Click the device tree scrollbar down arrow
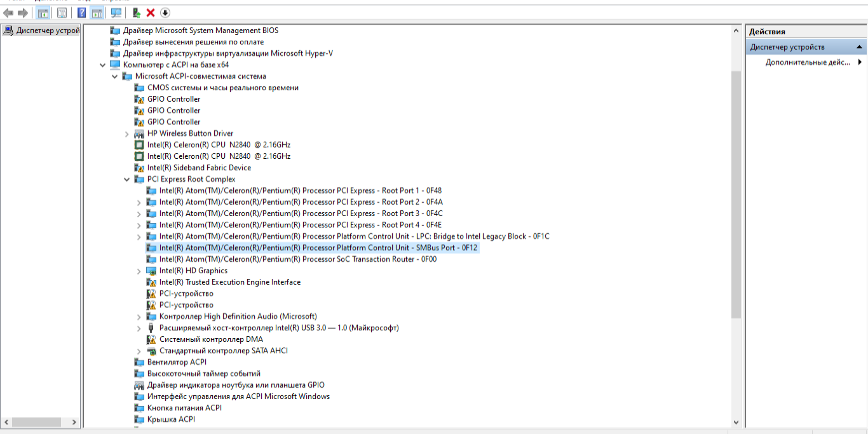Screen dimensions: 868x434 tap(736, 422)
